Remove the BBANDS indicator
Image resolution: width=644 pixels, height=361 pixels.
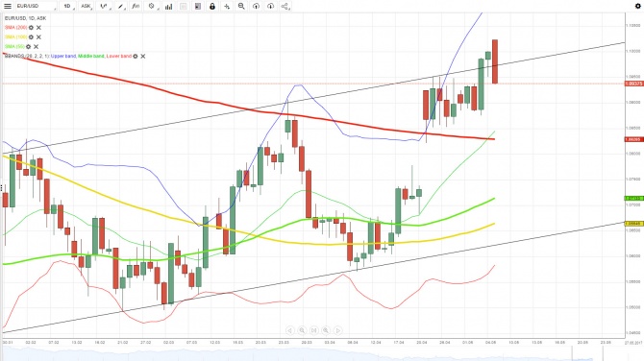pyautogui.click(x=143, y=57)
